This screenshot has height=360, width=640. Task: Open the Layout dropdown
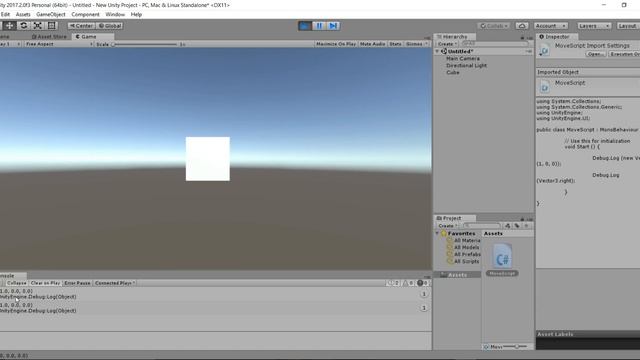pyautogui.click(x=628, y=26)
